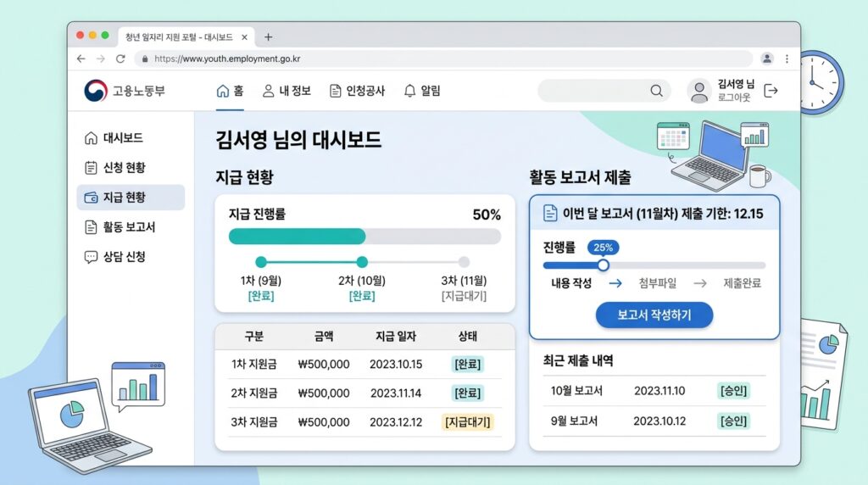Viewport: 868px width, 485px height.
Task: Click the 구분 column header
Action: coord(254,337)
